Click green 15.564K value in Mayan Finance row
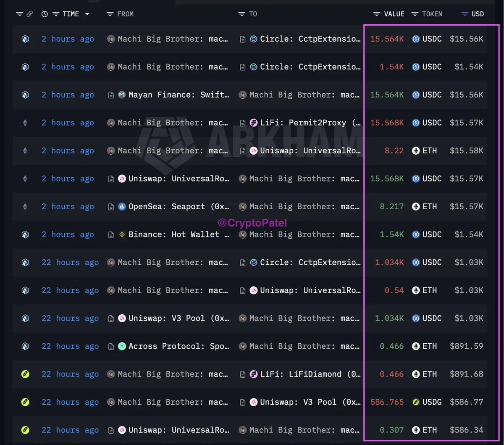This screenshot has width=504, height=445. pos(387,95)
